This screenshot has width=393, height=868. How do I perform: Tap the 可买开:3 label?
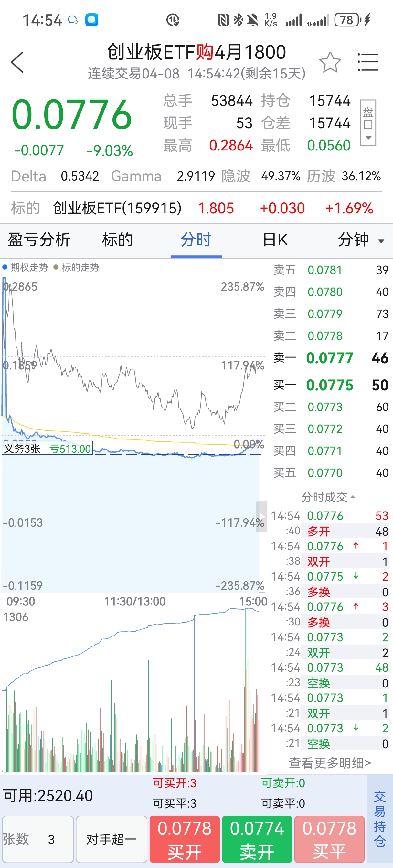point(175,783)
